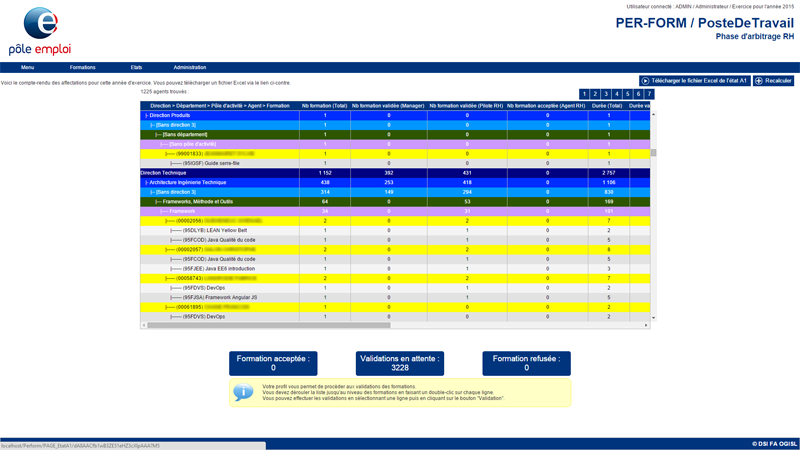Click the download arrow icon on the Excel button

click(645, 81)
